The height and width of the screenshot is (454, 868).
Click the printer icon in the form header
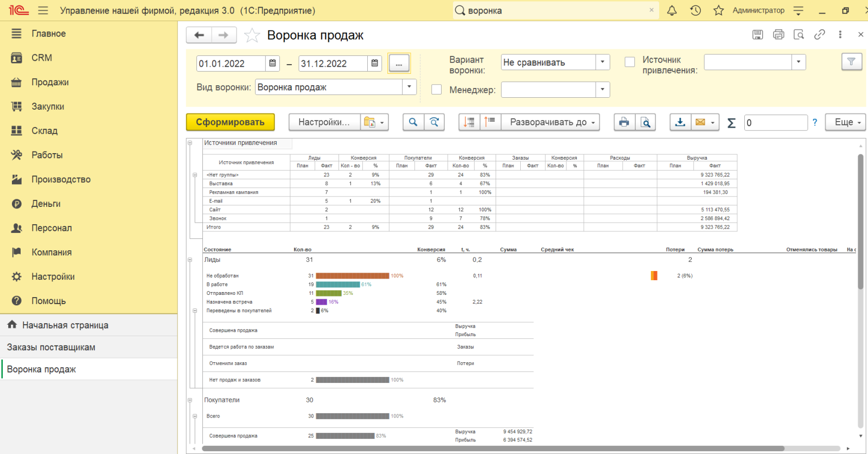[778, 35]
